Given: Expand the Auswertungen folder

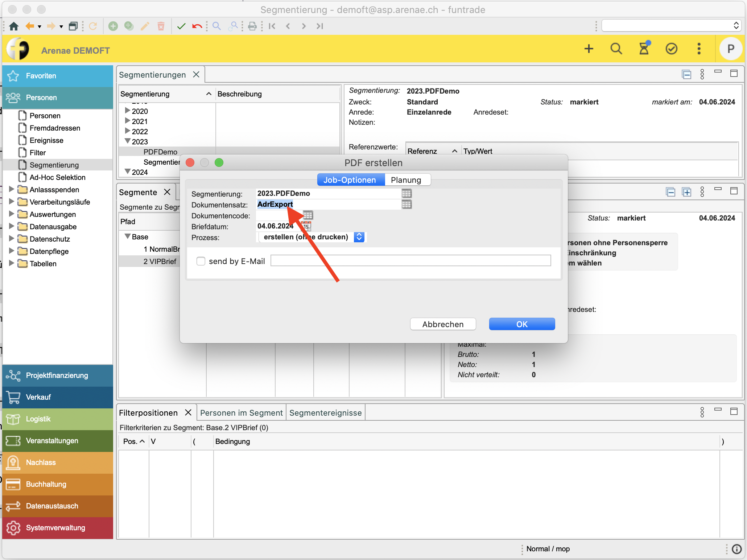Looking at the screenshot, I should [11, 214].
